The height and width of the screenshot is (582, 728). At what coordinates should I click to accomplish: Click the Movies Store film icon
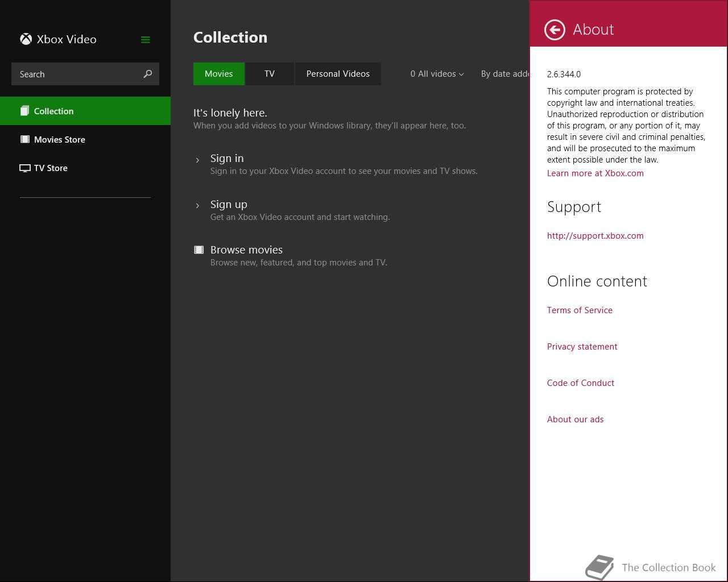point(25,139)
